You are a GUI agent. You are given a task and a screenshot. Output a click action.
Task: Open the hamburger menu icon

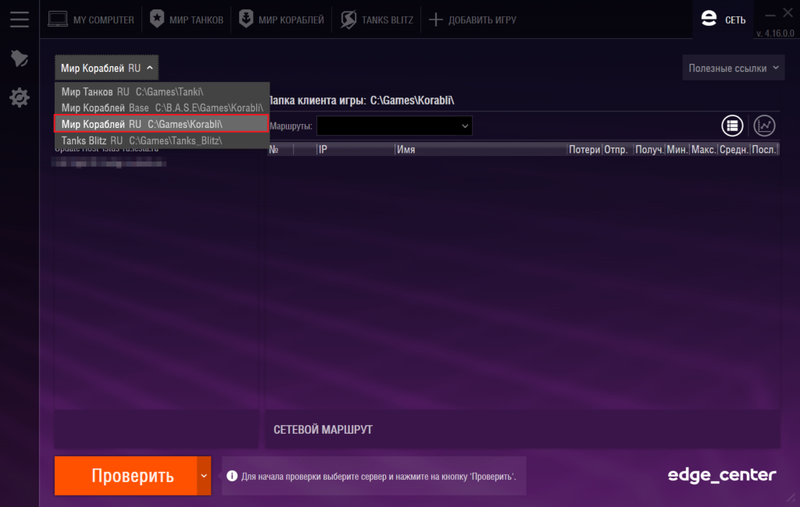click(x=19, y=19)
